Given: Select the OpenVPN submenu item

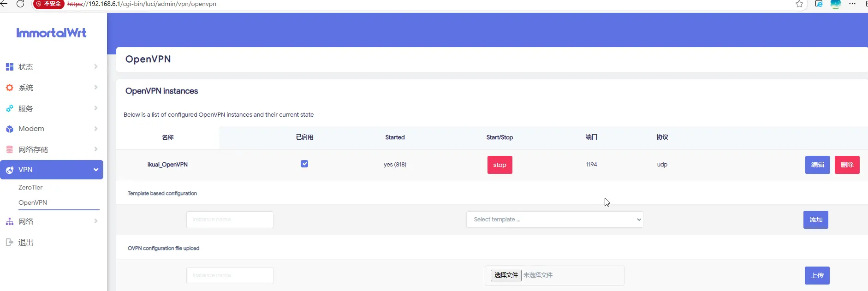Looking at the screenshot, I should coord(33,202).
